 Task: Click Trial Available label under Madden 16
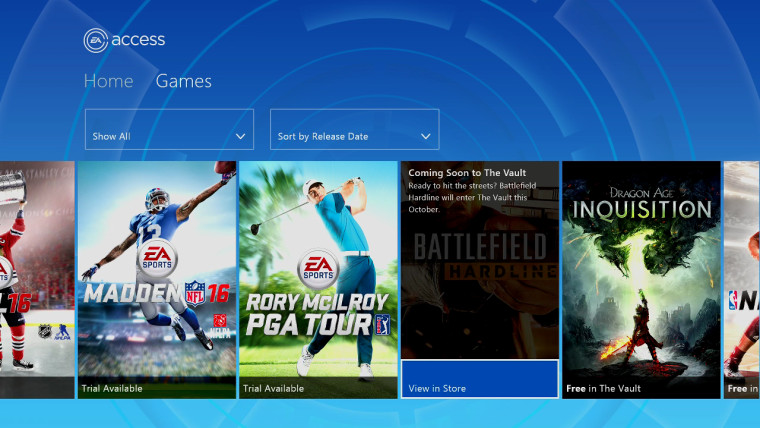(x=112, y=388)
